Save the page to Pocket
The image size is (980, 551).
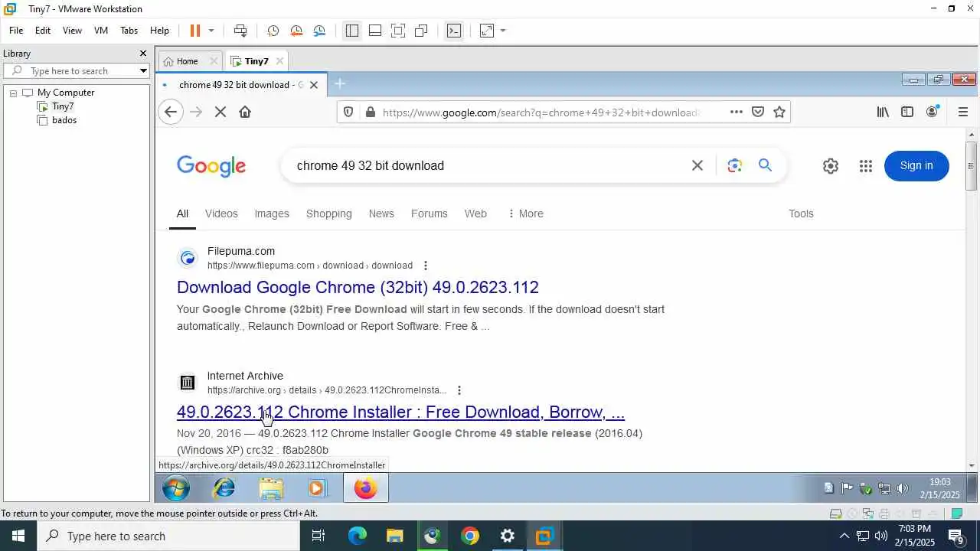(x=758, y=112)
